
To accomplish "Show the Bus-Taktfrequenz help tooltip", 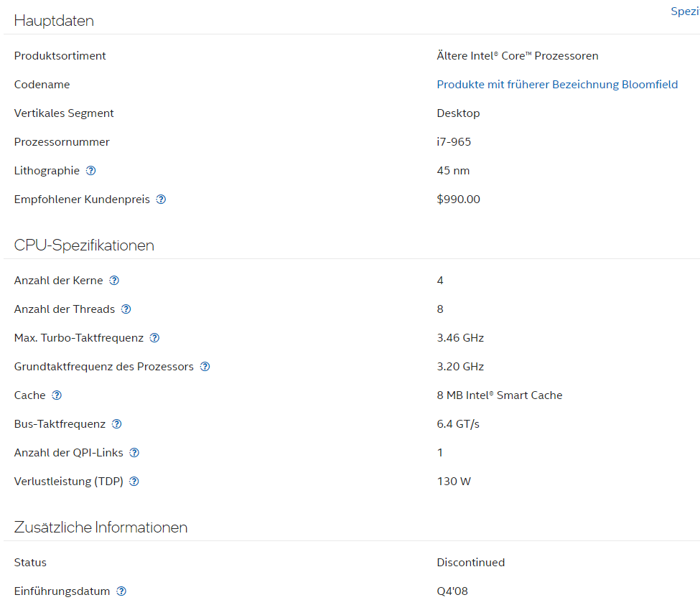I will coord(116,424).
